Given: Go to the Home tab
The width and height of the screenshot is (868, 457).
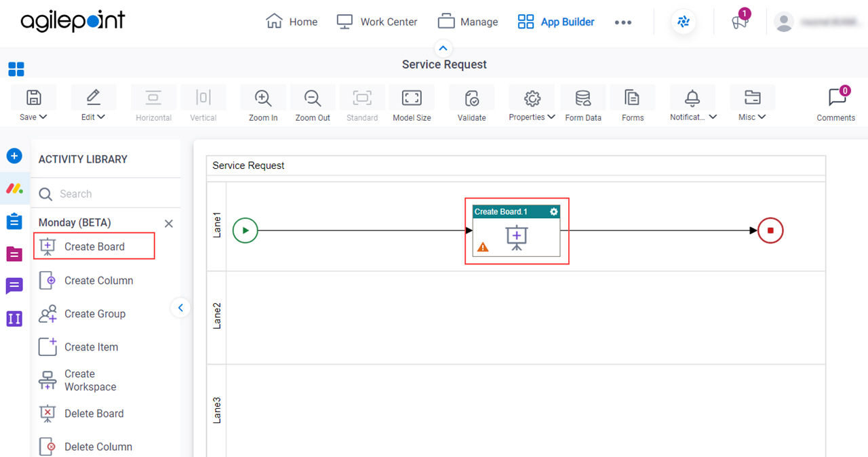Looking at the screenshot, I should coord(292,22).
